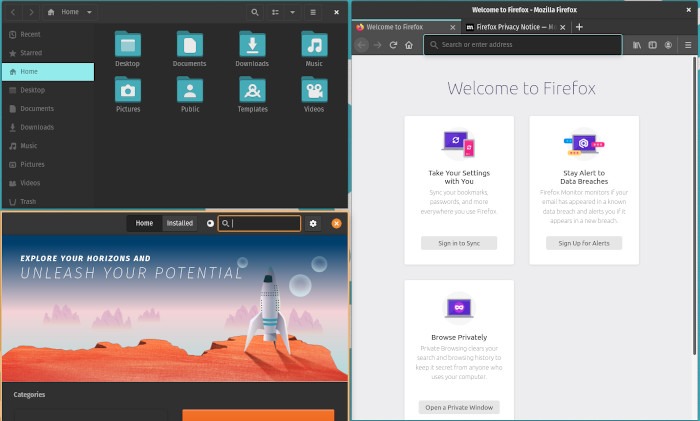Go forward in file manager
The height and width of the screenshot is (421, 700).
[x=31, y=12]
